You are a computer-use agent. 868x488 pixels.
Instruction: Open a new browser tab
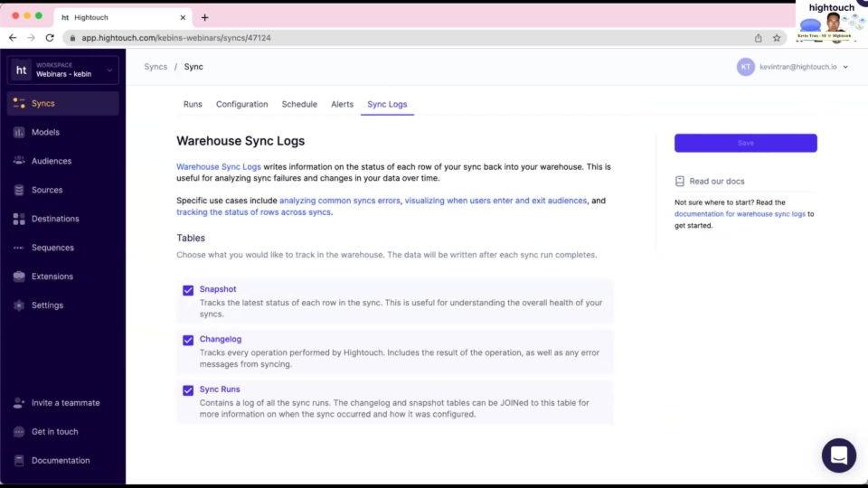pyautogui.click(x=205, y=18)
